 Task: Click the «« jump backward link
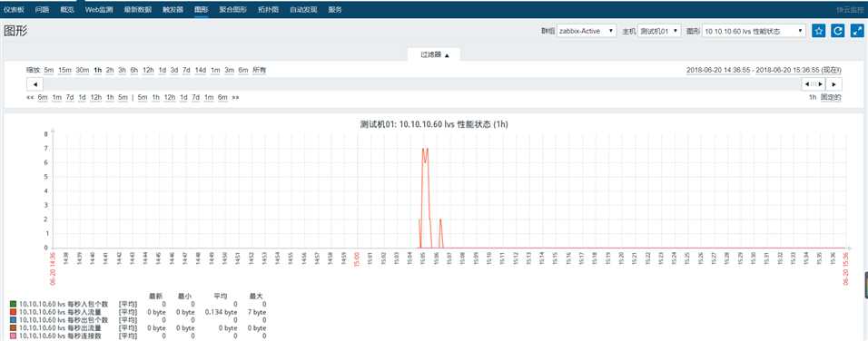[x=30, y=97]
